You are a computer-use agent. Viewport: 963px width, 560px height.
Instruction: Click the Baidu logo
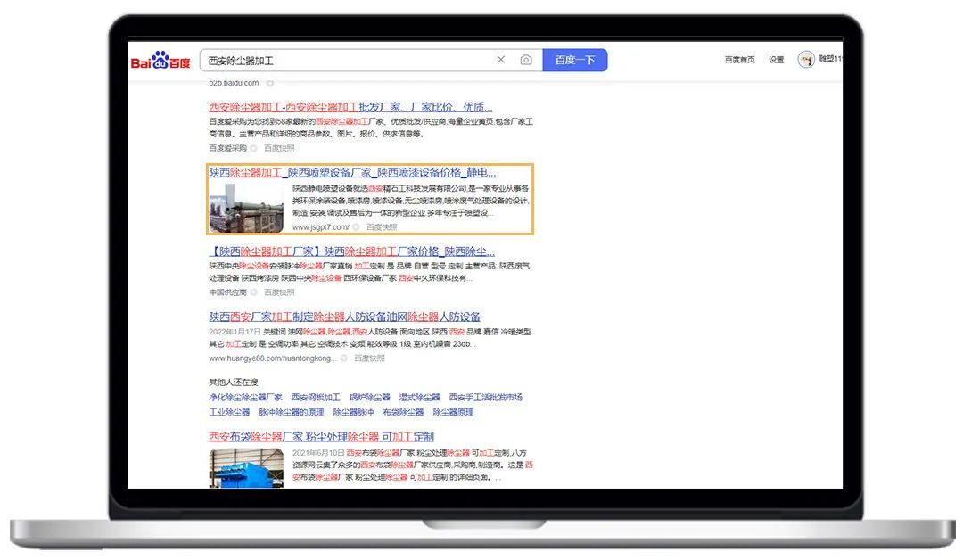click(160, 61)
